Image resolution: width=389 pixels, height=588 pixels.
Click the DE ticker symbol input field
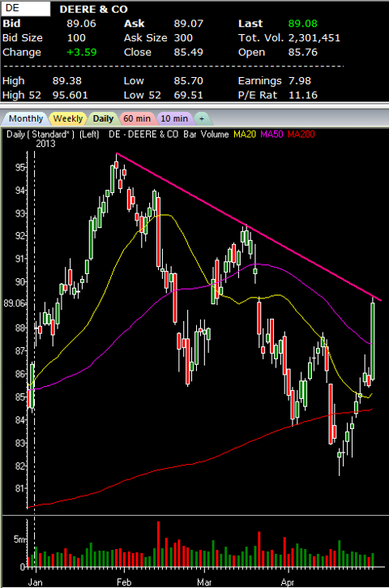(26, 9)
